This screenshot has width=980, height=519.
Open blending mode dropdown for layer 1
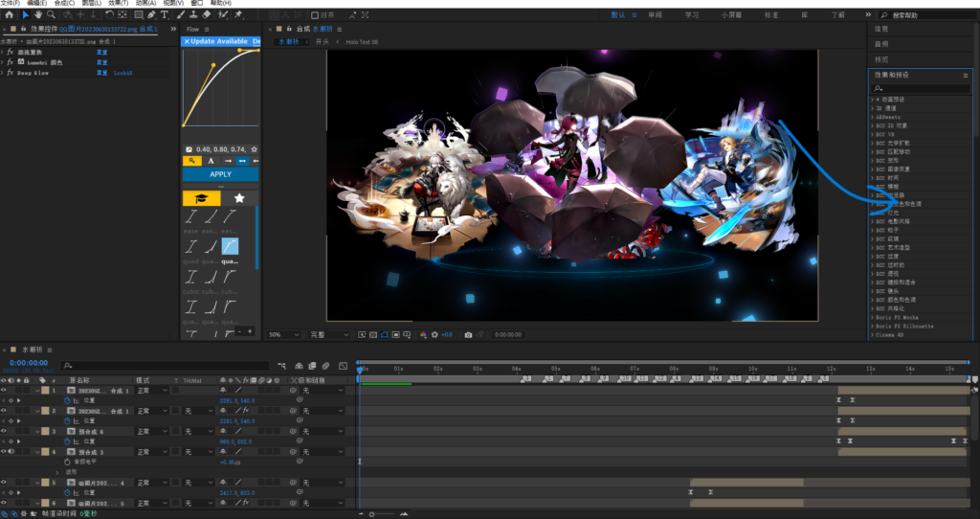coord(152,390)
